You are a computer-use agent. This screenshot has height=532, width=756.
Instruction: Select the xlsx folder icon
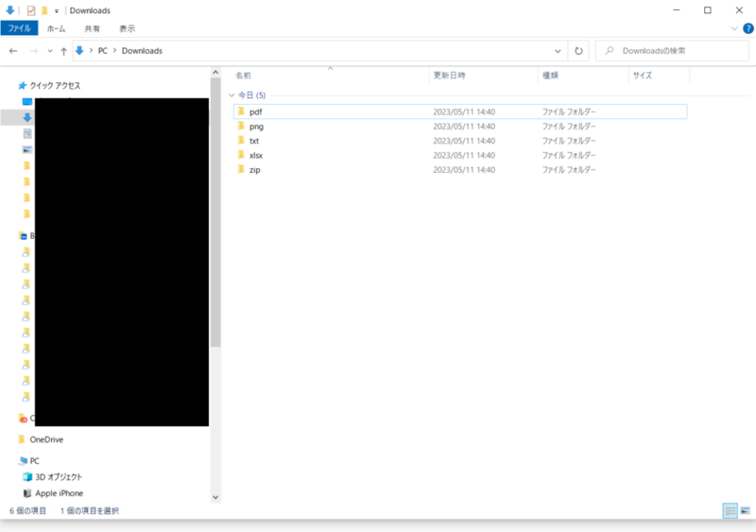pyautogui.click(x=242, y=155)
